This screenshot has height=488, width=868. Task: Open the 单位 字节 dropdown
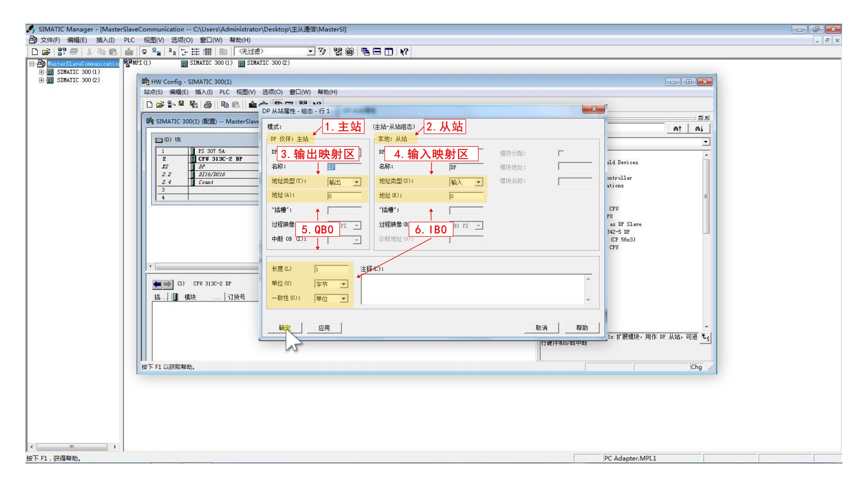[x=343, y=284]
